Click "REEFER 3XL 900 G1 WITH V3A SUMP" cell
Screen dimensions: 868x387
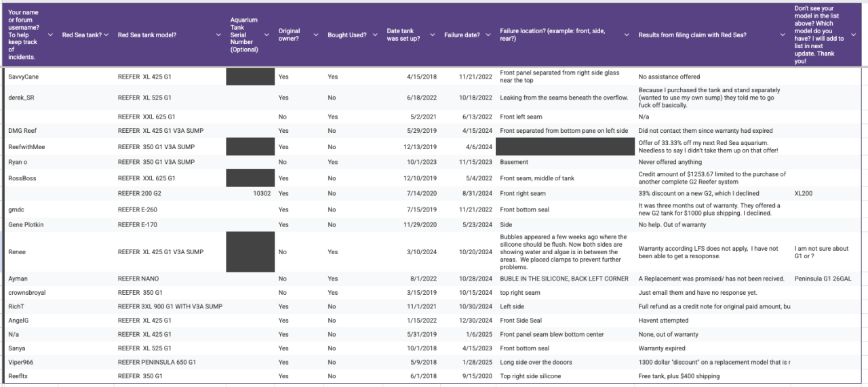coord(170,306)
